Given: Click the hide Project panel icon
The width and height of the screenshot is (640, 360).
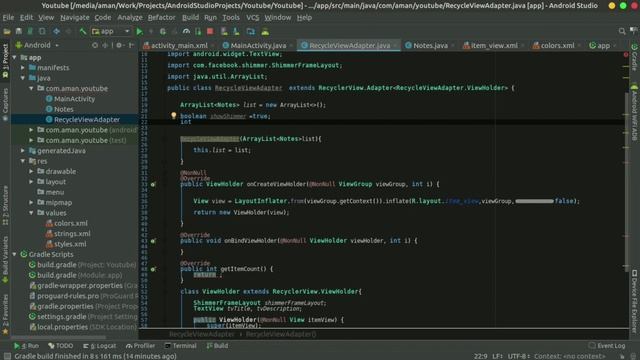Looking at the screenshot, I should click(131, 45).
